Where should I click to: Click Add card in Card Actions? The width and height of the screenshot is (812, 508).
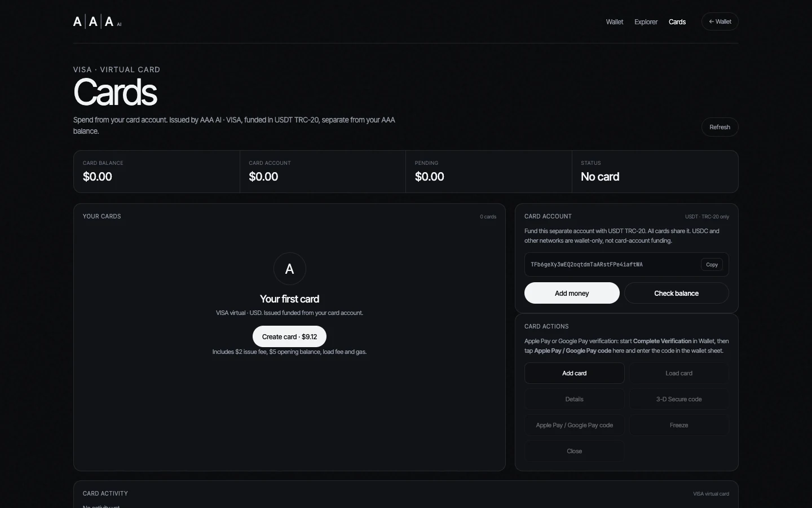click(574, 373)
